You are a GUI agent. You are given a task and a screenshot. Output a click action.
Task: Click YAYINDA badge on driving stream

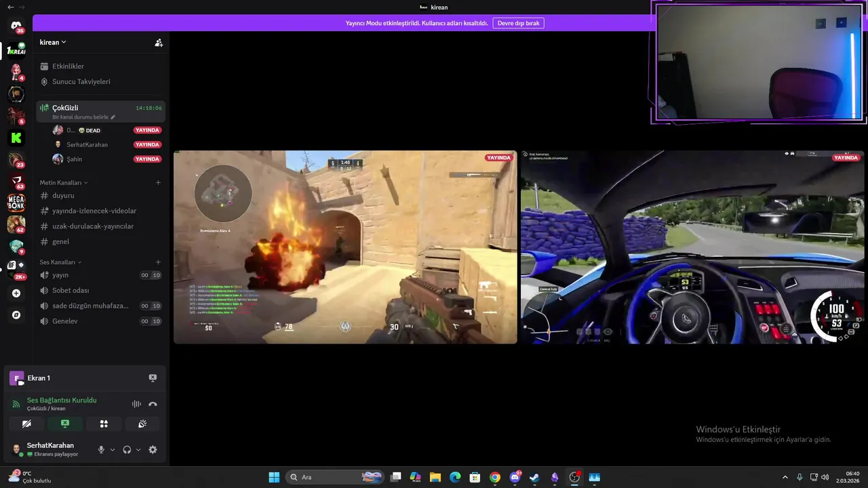point(846,158)
